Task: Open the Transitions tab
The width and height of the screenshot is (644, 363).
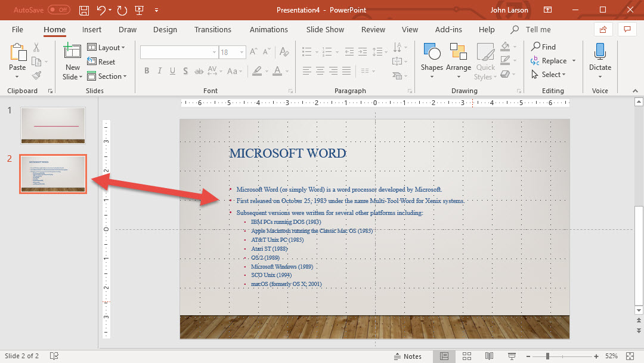Action: pos(212,30)
